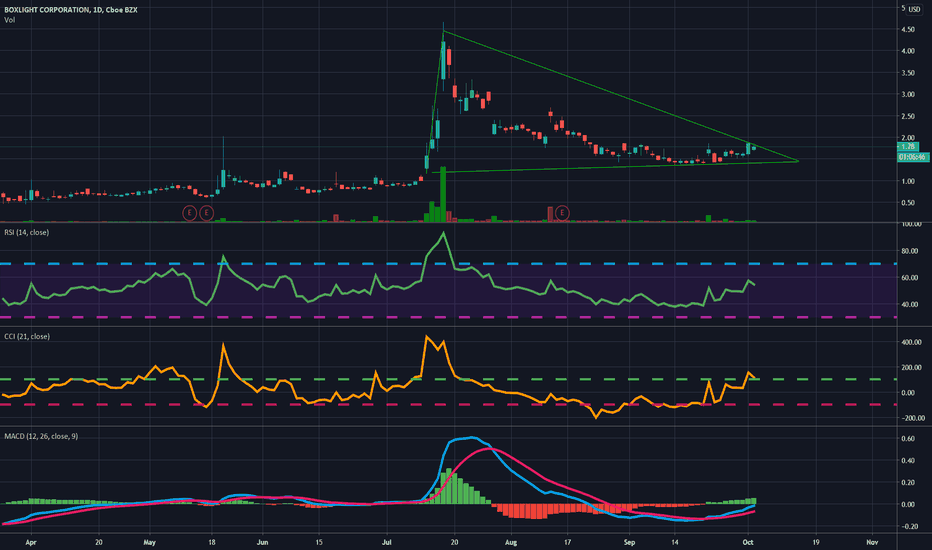Click the 2.50 price axis label
Screen dimensions: 932x550
tap(908, 117)
